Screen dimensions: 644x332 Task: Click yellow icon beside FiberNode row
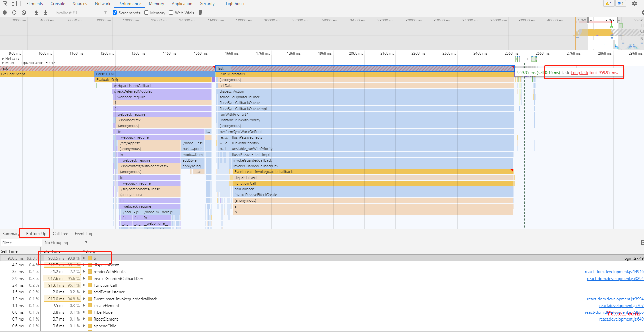(x=90, y=312)
